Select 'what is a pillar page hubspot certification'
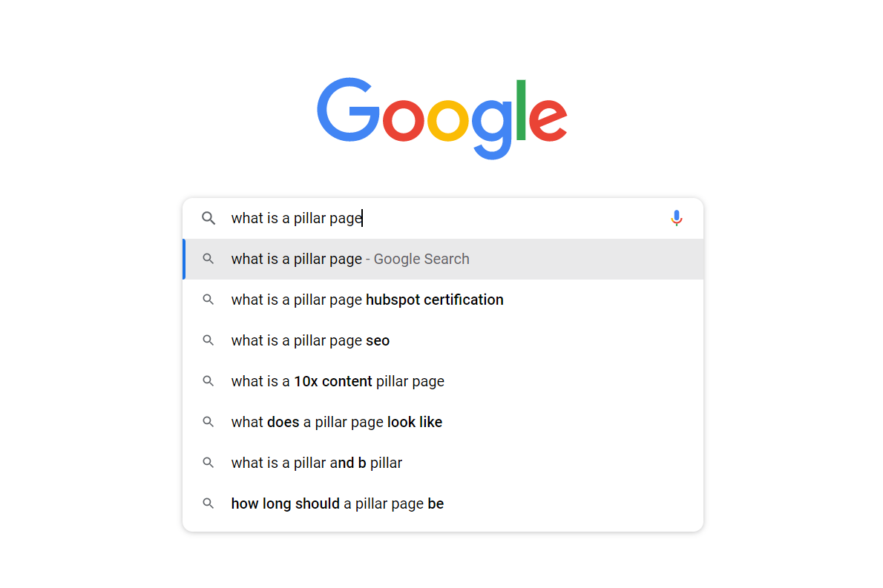The height and width of the screenshot is (588, 883). point(367,300)
